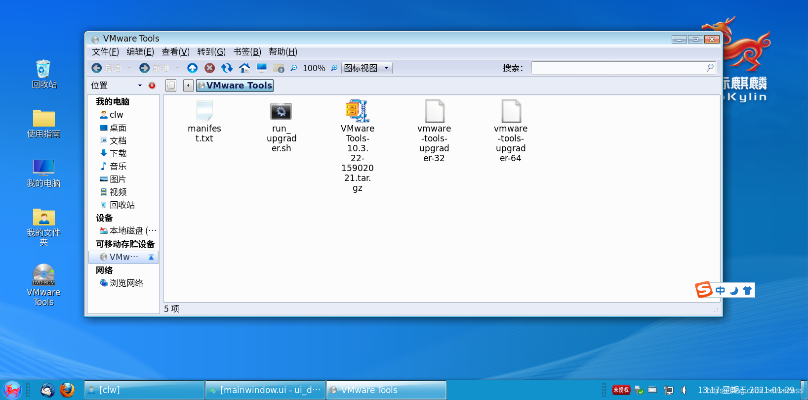Zoom out with the left magnifier icon
This screenshot has width=808, height=400.
pos(294,68)
